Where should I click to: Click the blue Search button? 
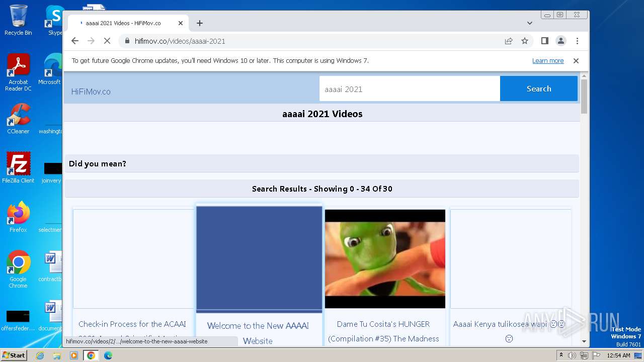(x=539, y=89)
